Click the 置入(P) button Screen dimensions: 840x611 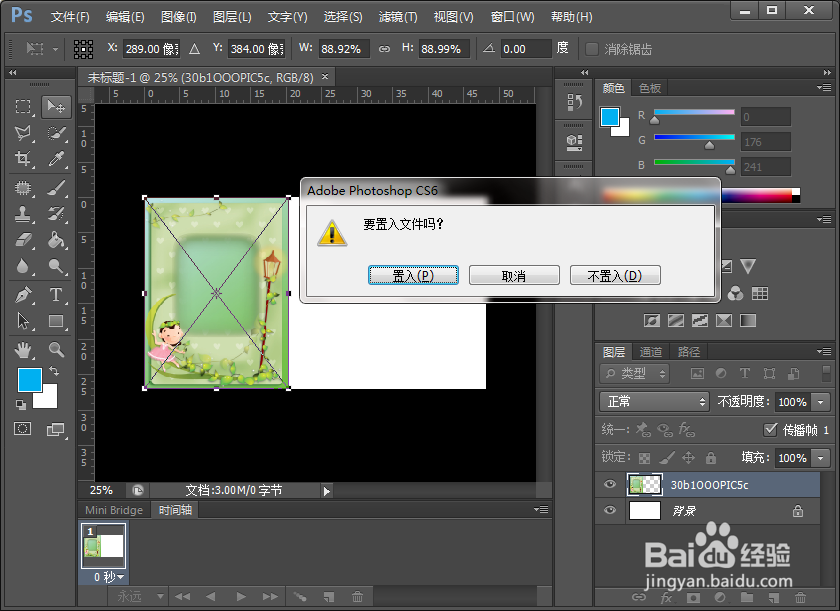[413, 275]
